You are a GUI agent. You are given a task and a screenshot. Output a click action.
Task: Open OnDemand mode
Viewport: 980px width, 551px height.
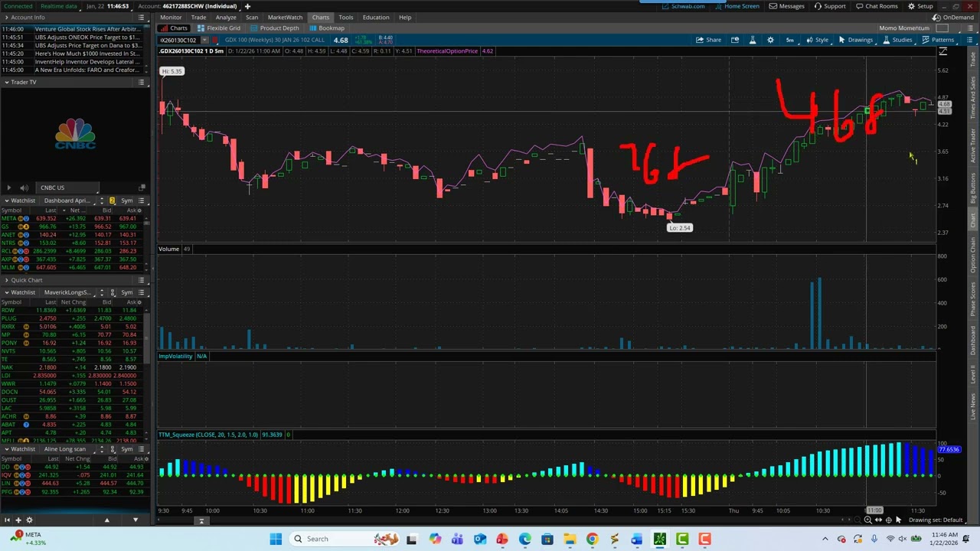(954, 17)
